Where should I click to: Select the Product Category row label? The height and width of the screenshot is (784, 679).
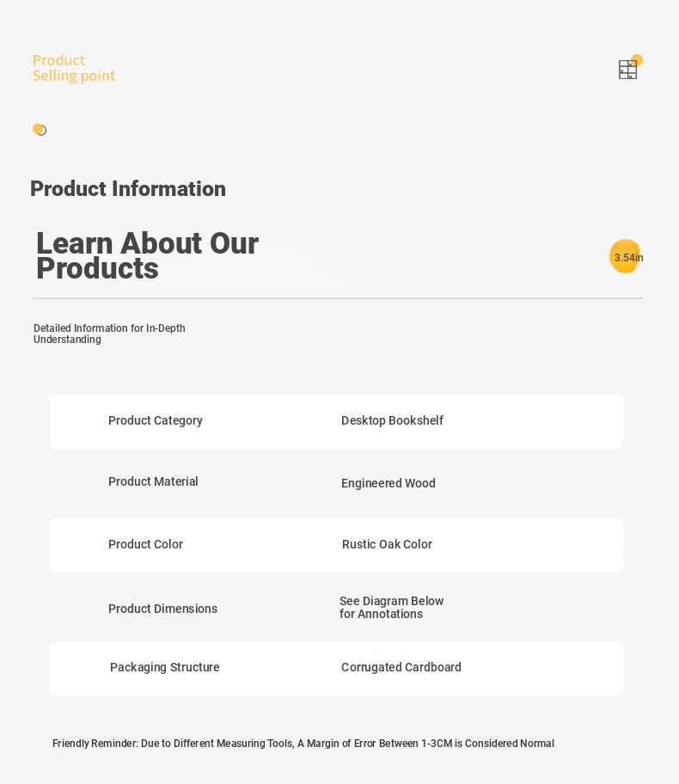(155, 420)
